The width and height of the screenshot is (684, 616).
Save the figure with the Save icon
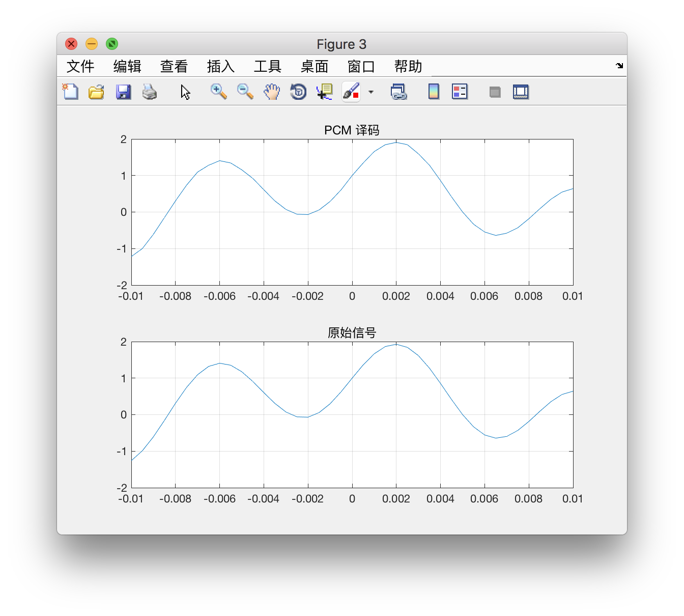coord(123,92)
